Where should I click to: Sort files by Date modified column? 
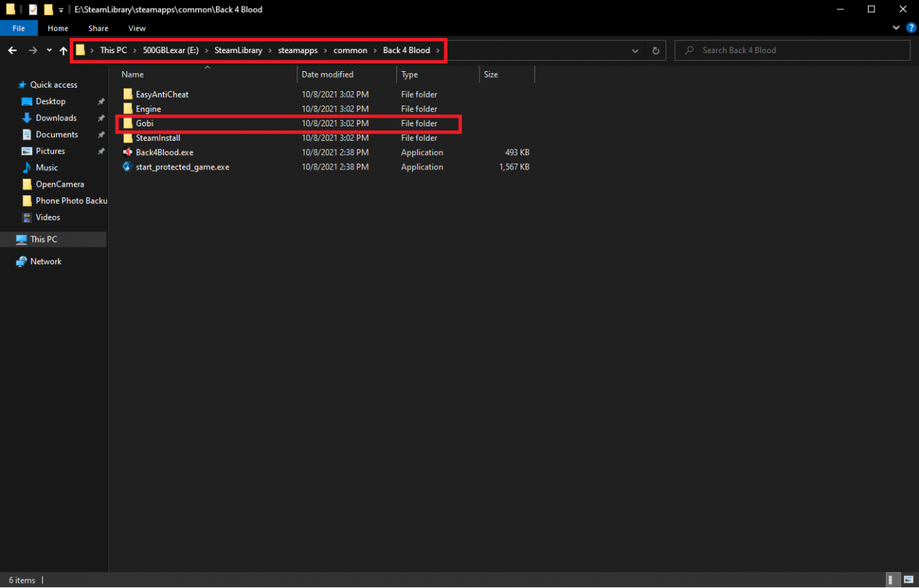coord(327,74)
